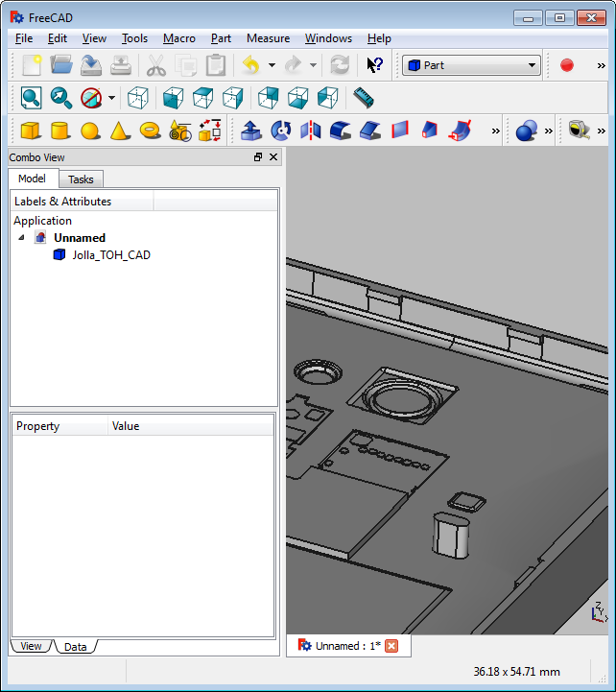This screenshot has width=616, height=692.
Task: Expand hidden Measure toolbar chevron
Action: point(601,131)
